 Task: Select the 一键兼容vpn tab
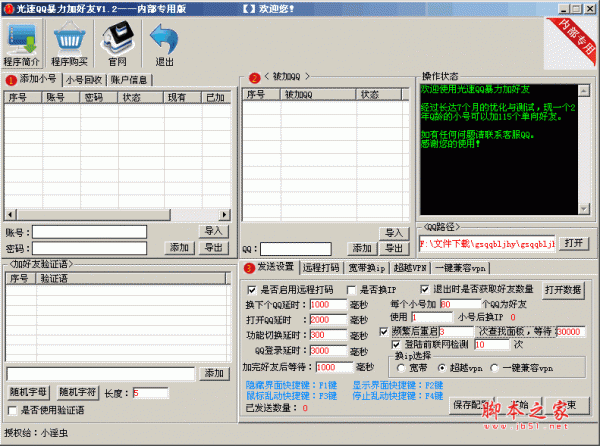pyautogui.click(x=460, y=268)
